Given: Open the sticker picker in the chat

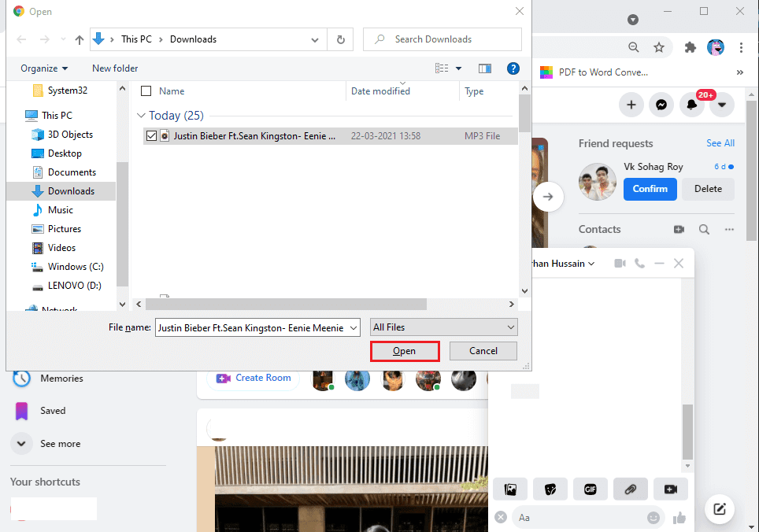Looking at the screenshot, I should pos(550,489).
